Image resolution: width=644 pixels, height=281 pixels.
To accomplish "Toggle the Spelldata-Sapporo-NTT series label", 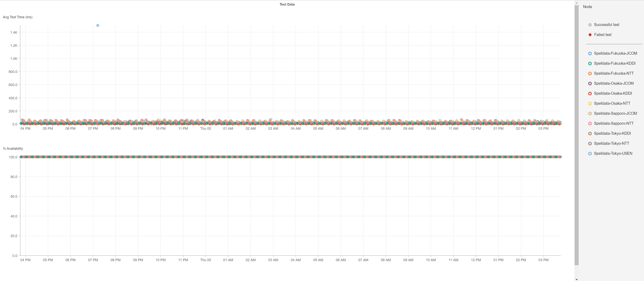I will point(614,124).
